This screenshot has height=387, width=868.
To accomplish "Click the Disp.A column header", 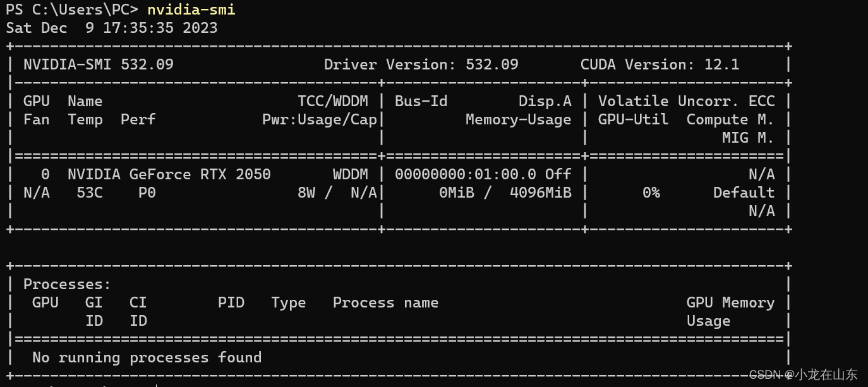I will [545, 101].
